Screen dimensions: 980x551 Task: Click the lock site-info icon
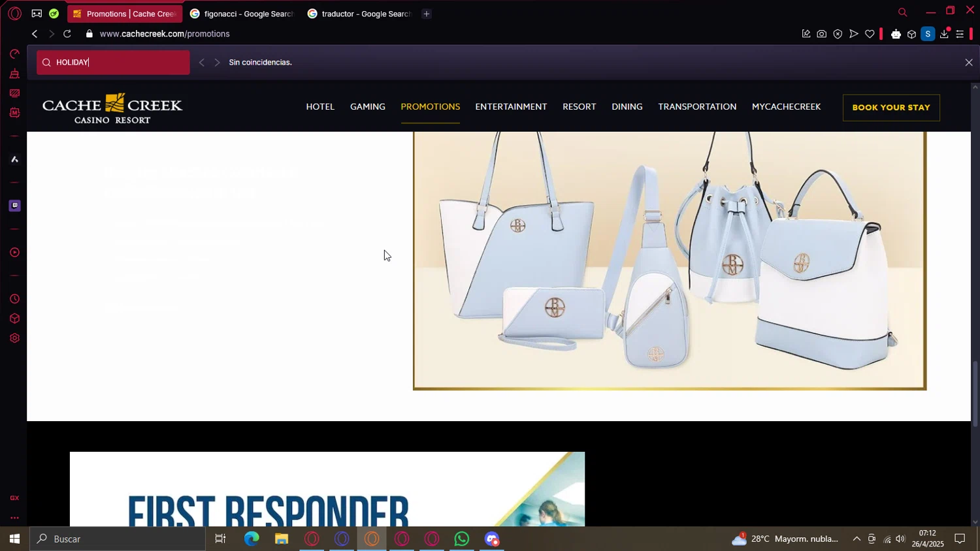coord(90,34)
